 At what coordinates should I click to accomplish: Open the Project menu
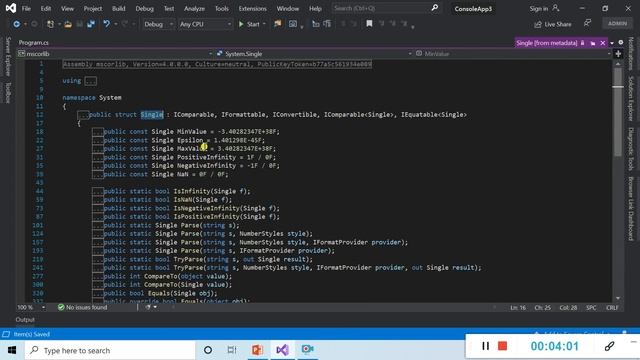tap(93, 9)
